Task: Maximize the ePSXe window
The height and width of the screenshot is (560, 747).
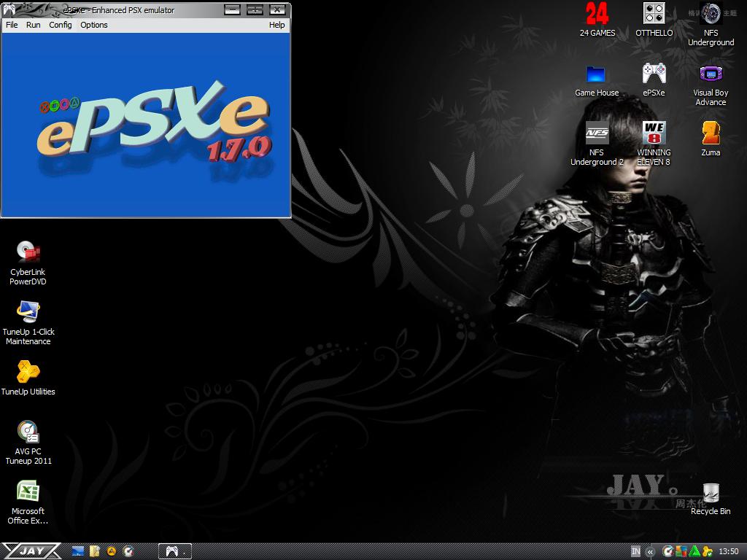Action: (x=255, y=9)
